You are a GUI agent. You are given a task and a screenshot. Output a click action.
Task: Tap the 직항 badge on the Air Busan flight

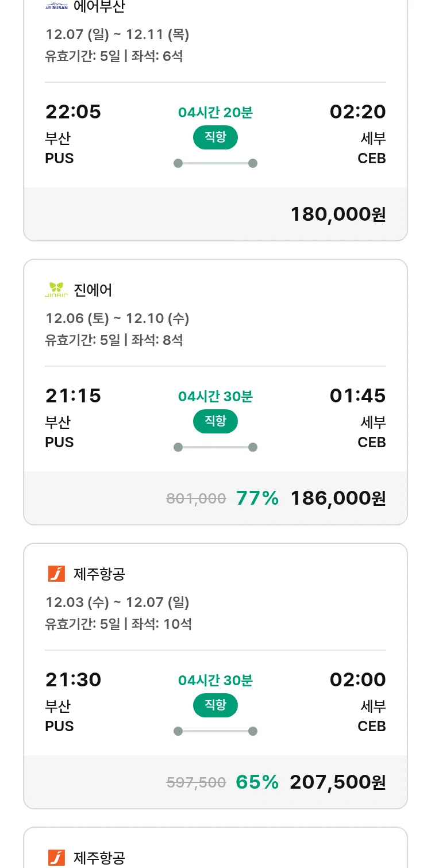(x=215, y=137)
